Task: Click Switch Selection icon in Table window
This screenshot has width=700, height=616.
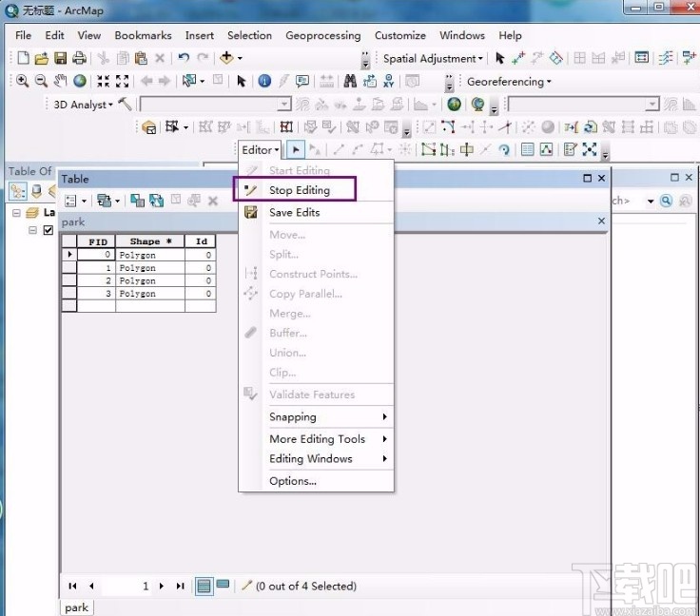Action: [x=156, y=201]
